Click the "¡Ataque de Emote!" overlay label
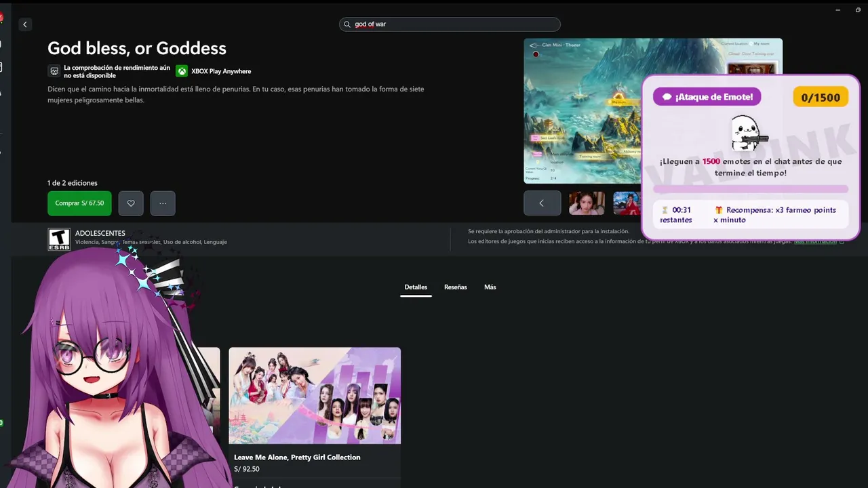868x488 pixels. click(707, 97)
